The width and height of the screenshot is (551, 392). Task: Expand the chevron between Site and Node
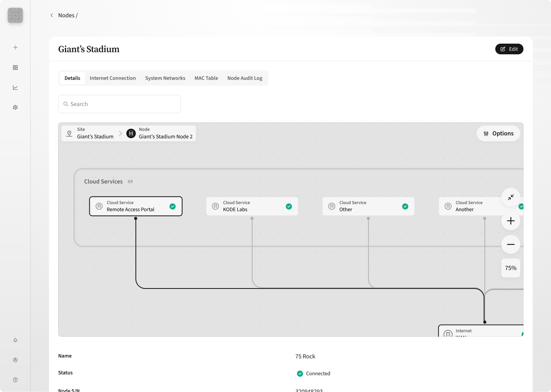[x=120, y=133]
